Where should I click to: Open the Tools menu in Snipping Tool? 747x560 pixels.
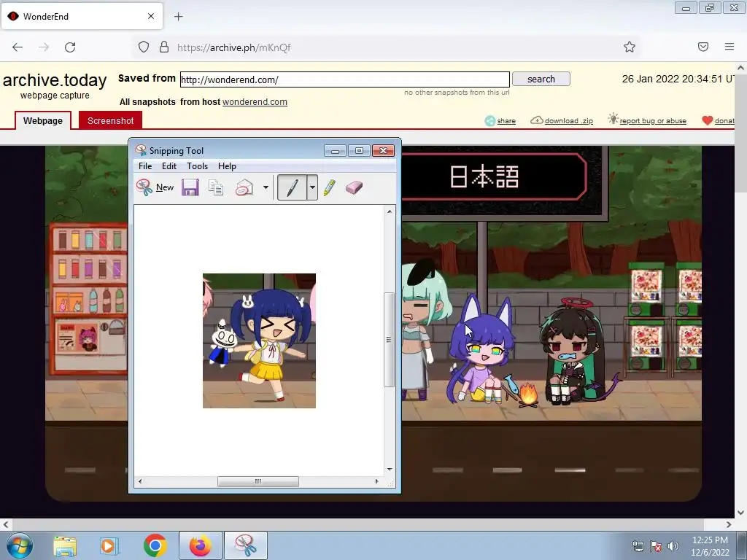(197, 166)
